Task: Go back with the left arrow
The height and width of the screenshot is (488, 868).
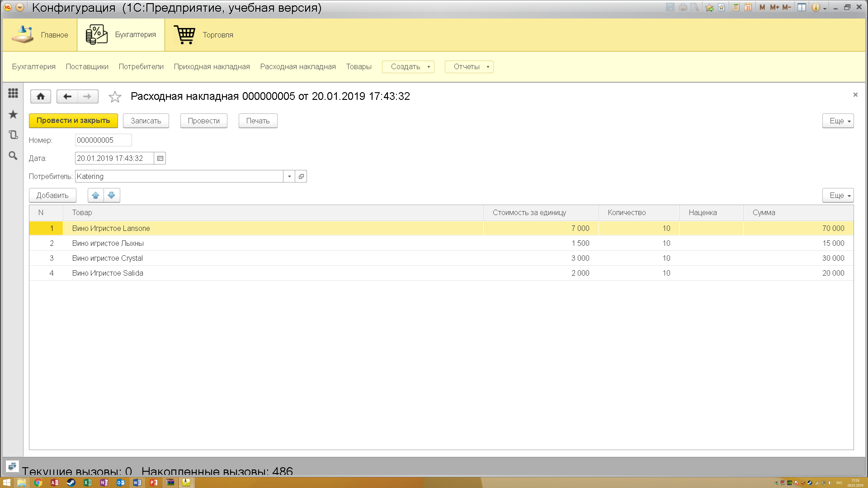Action: tap(67, 97)
